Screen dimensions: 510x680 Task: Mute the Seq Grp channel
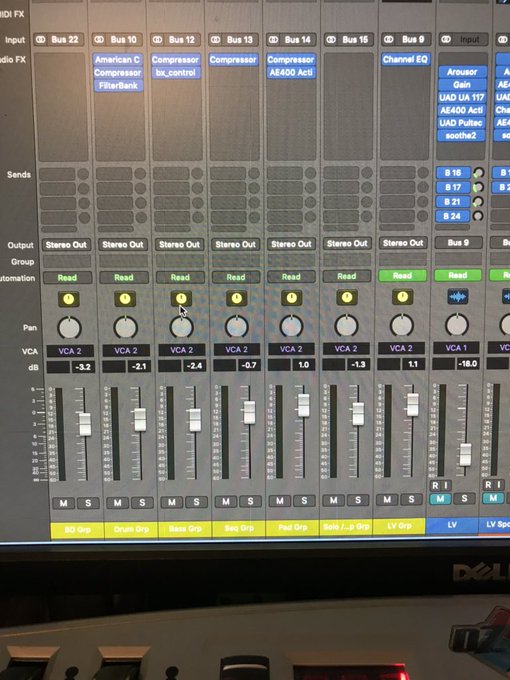tap(226, 502)
